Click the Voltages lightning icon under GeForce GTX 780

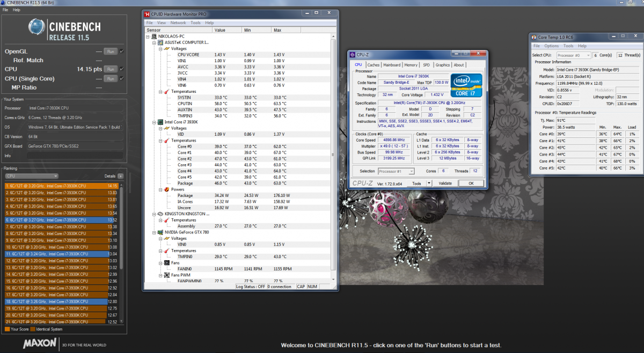(x=167, y=238)
